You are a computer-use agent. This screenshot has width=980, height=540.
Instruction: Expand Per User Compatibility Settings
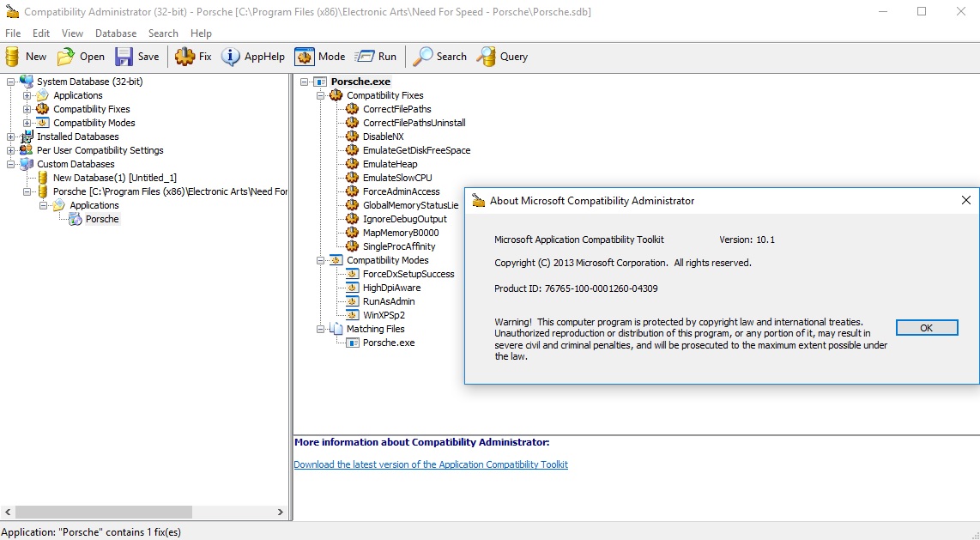(x=10, y=150)
